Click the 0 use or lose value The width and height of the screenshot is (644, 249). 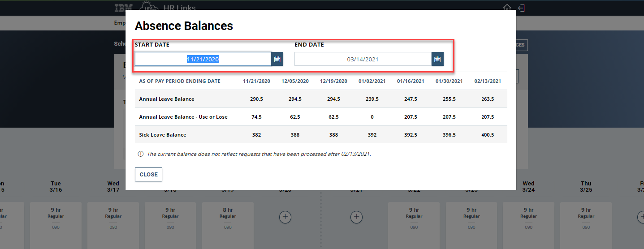[372, 117]
